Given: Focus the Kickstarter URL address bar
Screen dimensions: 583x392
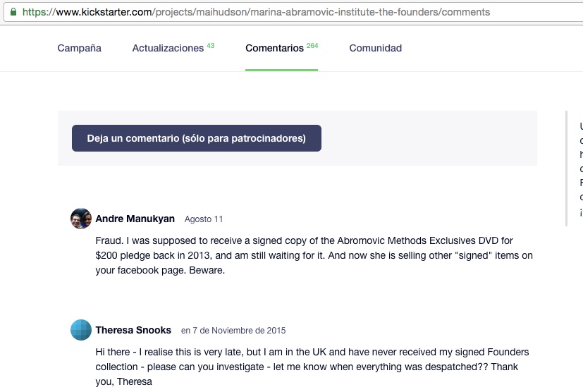Looking at the screenshot, I should coord(282,12).
